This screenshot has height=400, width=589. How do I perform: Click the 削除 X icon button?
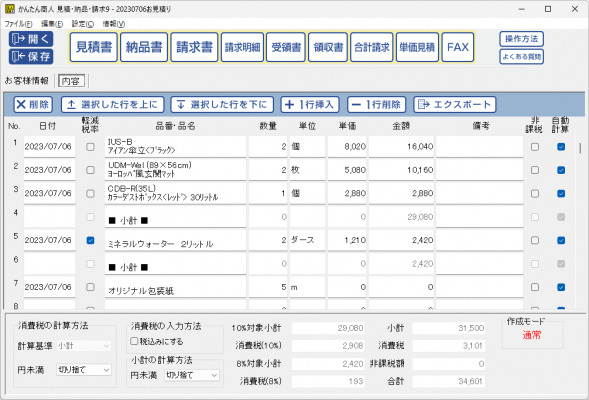pos(33,104)
